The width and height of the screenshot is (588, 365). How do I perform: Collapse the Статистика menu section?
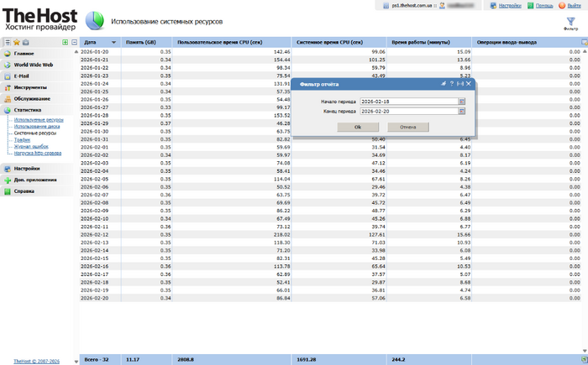tap(27, 110)
